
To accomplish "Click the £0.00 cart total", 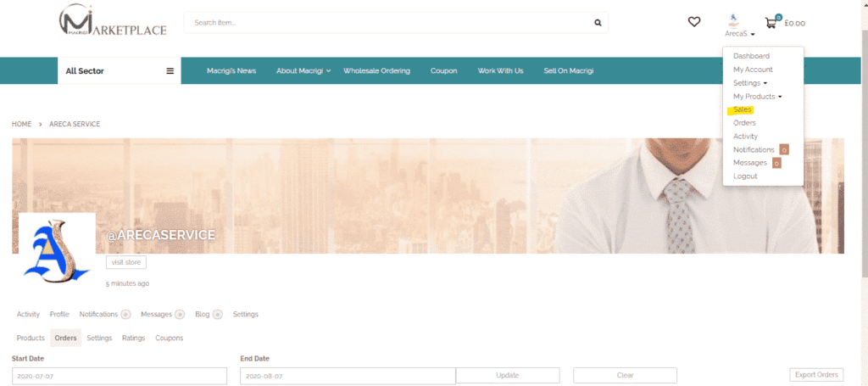I will tap(794, 23).
